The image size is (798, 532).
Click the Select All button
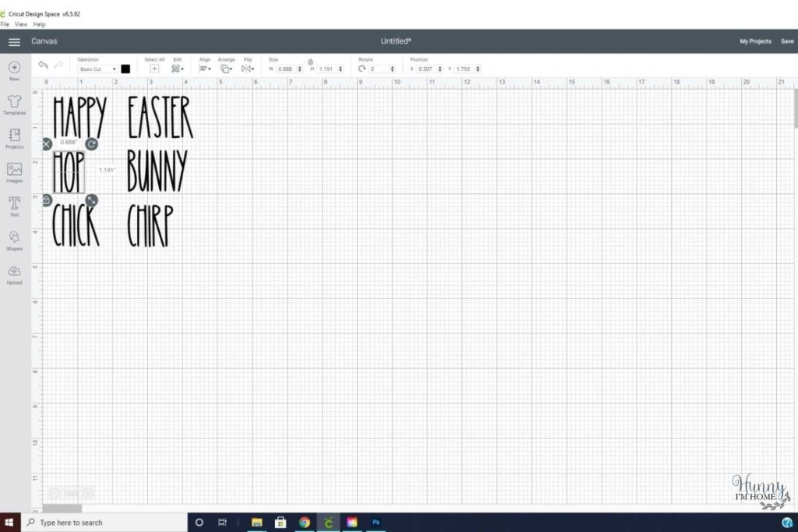point(154,69)
